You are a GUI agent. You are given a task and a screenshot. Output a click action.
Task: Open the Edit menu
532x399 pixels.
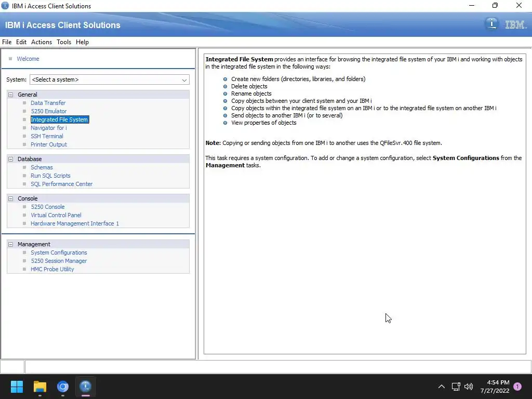click(21, 42)
